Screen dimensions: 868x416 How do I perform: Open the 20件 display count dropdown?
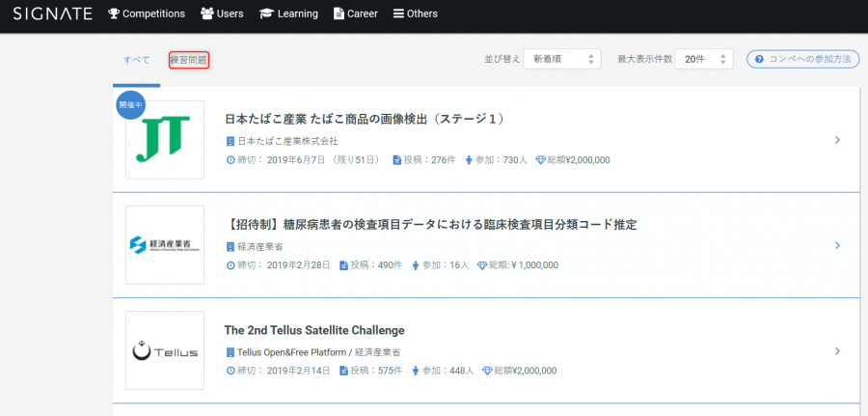[x=704, y=59]
